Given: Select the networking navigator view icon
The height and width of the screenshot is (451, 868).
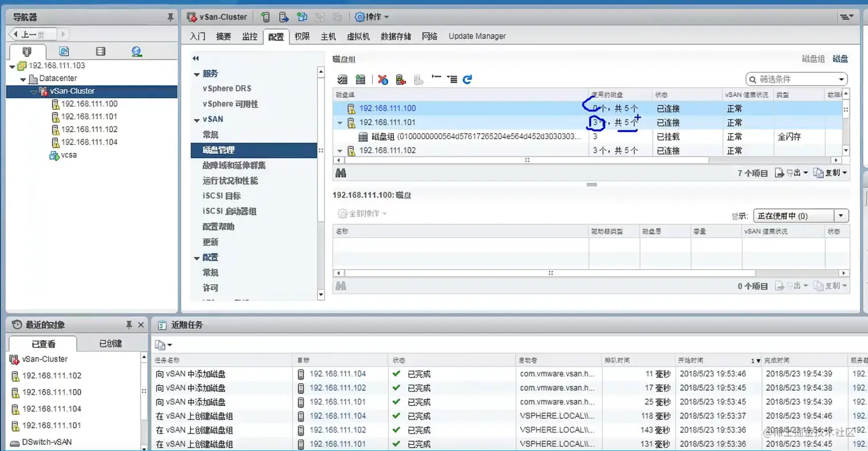Looking at the screenshot, I should 137,52.
